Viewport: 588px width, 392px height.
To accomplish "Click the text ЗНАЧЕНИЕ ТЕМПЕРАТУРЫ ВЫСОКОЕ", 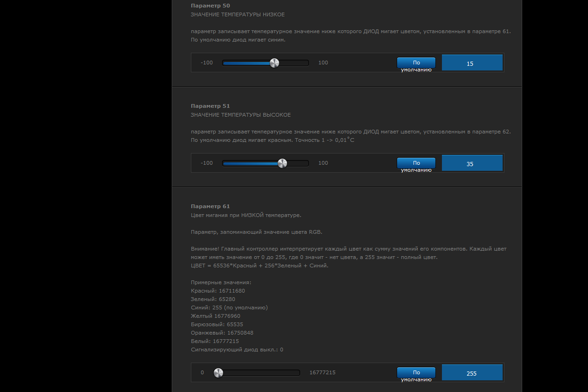I will [x=241, y=115].
